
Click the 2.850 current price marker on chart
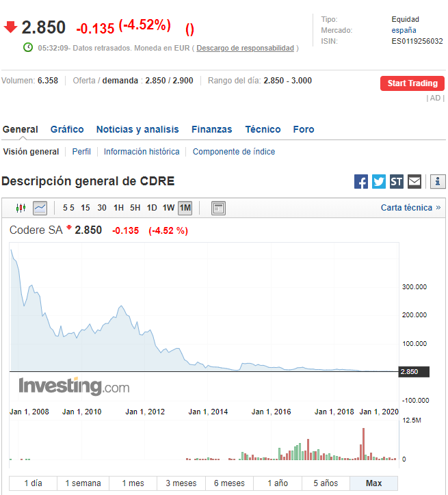pyautogui.click(x=414, y=372)
